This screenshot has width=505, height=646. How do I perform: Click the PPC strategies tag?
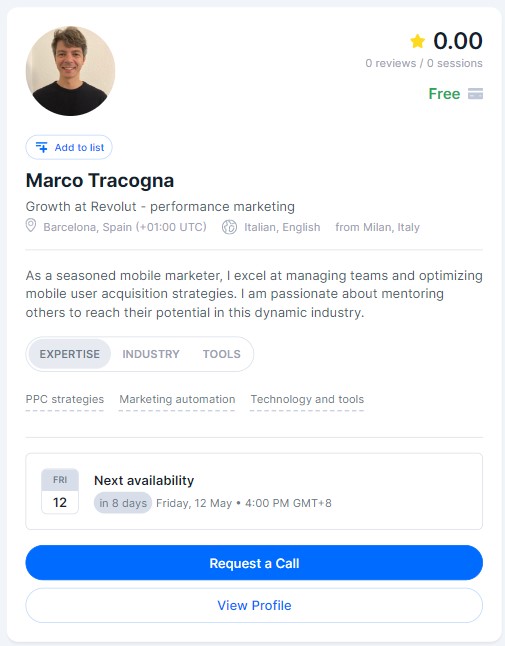pos(65,399)
